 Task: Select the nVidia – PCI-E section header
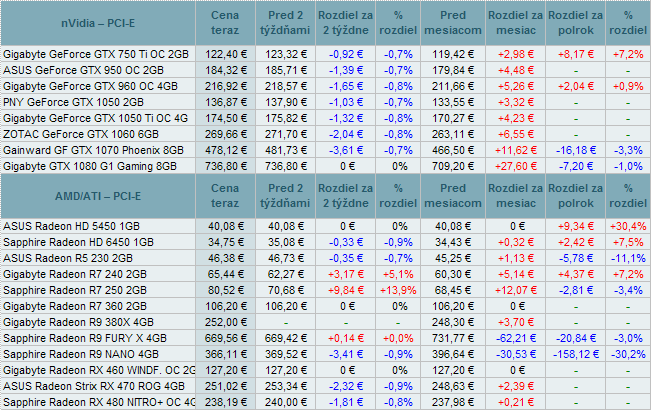tap(98, 23)
